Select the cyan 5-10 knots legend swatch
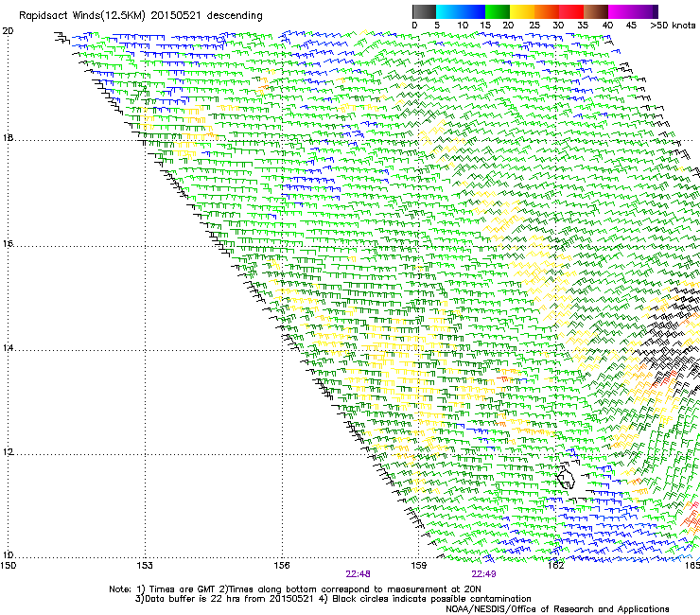 448,11
